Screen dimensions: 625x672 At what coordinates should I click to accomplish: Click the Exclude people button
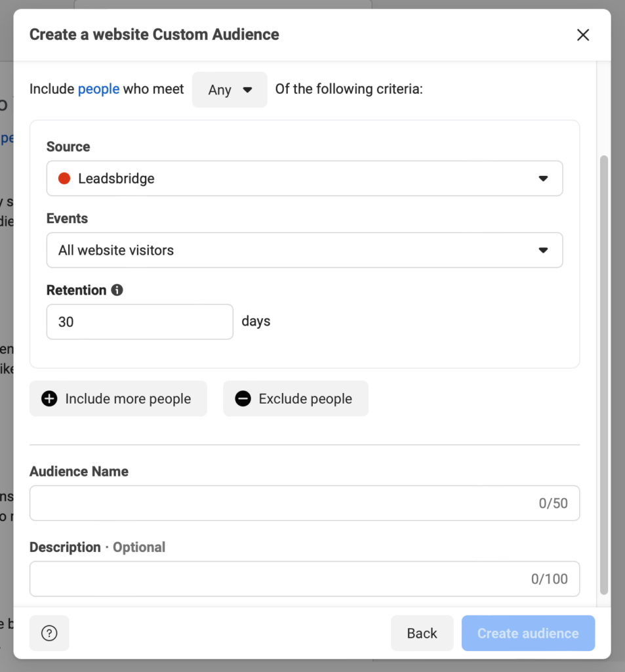[296, 399]
